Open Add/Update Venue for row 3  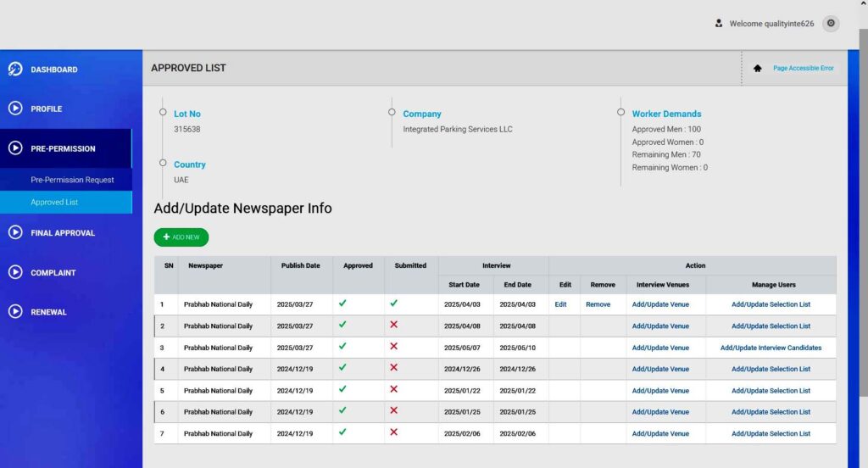pyautogui.click(x=660, y=348)
